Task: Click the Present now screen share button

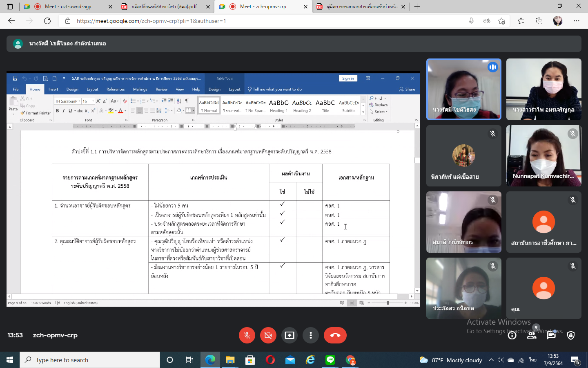Action: point(290,335)
